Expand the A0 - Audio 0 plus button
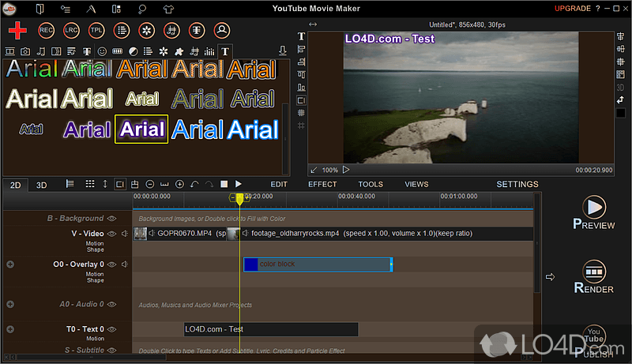This screenshot has height=364, width=632. click(x=9, y=304)
